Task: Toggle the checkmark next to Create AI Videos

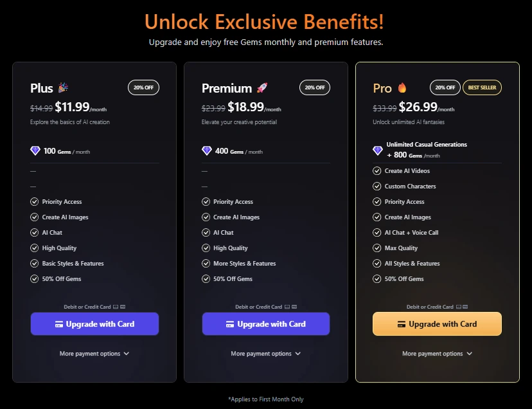Action: (377, 170)
